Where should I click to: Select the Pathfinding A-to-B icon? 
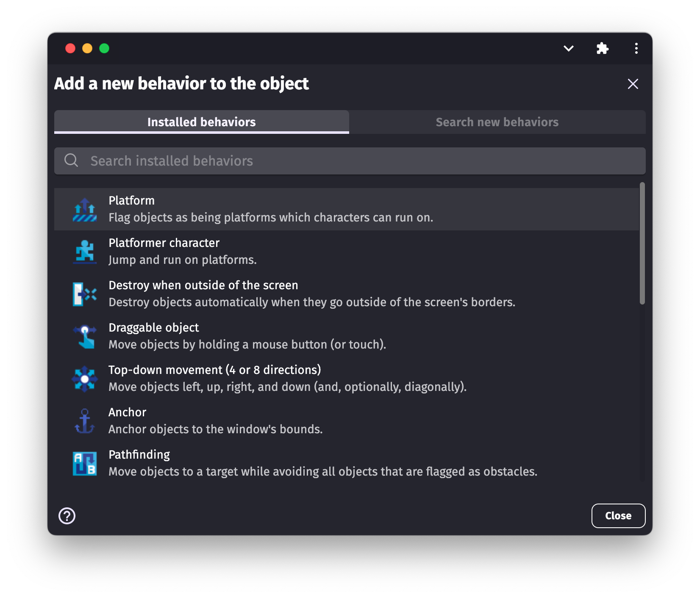pyautogui.click(x=85, y=464)
